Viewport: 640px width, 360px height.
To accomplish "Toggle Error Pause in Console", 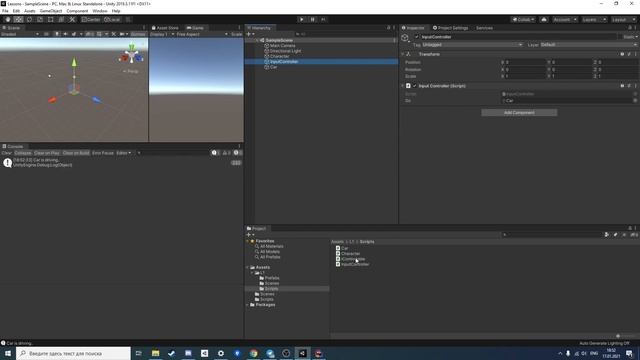I will click(103, 153).
